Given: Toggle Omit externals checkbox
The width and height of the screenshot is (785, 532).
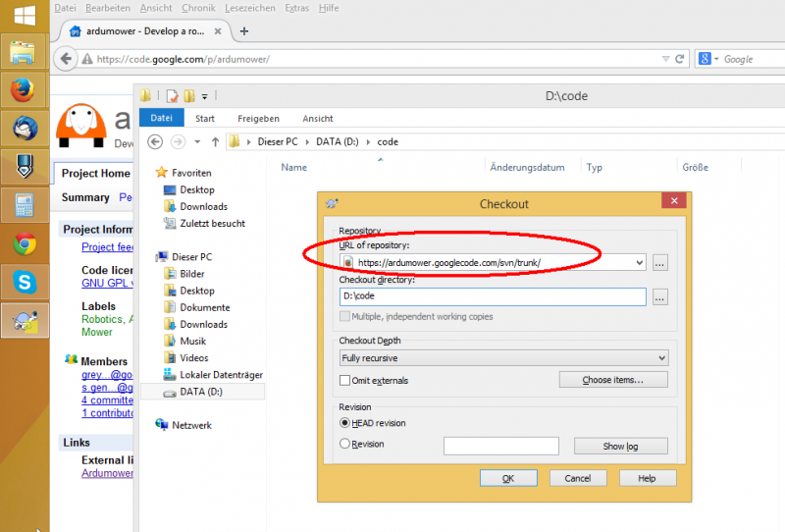Looking at the screenshot, I should pyautogui.click(x=344, y=380).
